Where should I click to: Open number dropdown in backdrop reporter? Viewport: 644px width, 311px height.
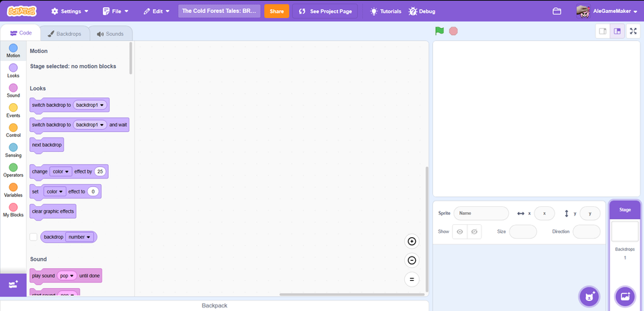point(79,237)
